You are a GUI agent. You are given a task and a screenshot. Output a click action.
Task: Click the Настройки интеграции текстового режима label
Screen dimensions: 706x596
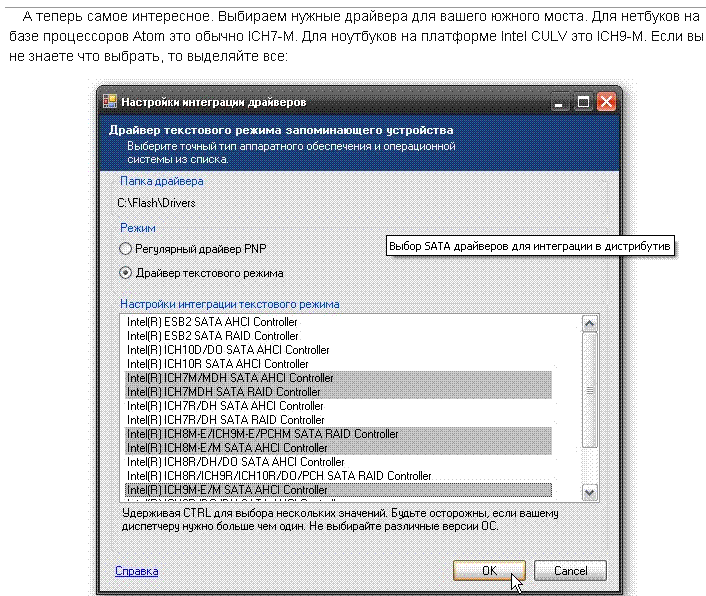(230, 304)
